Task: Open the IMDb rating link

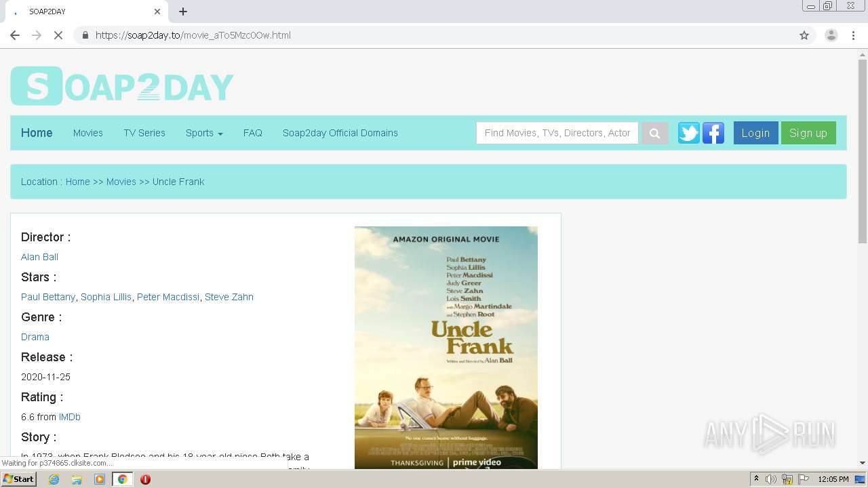Action: pyautogui.click(x=70, y=417)
